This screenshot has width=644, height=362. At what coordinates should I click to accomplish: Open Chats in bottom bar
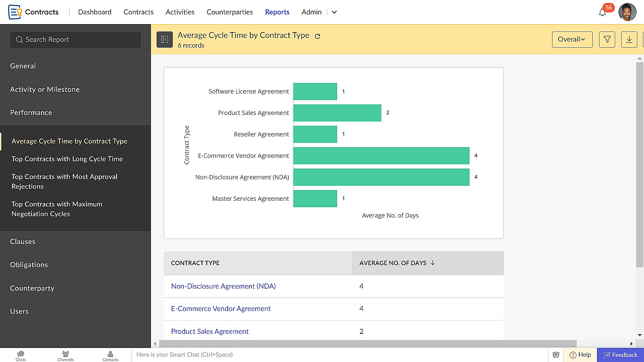coord(20,356)
